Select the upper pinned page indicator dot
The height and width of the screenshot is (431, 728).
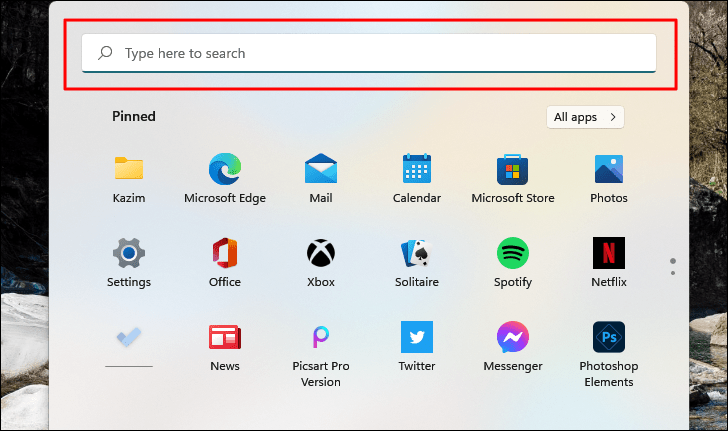673,261
